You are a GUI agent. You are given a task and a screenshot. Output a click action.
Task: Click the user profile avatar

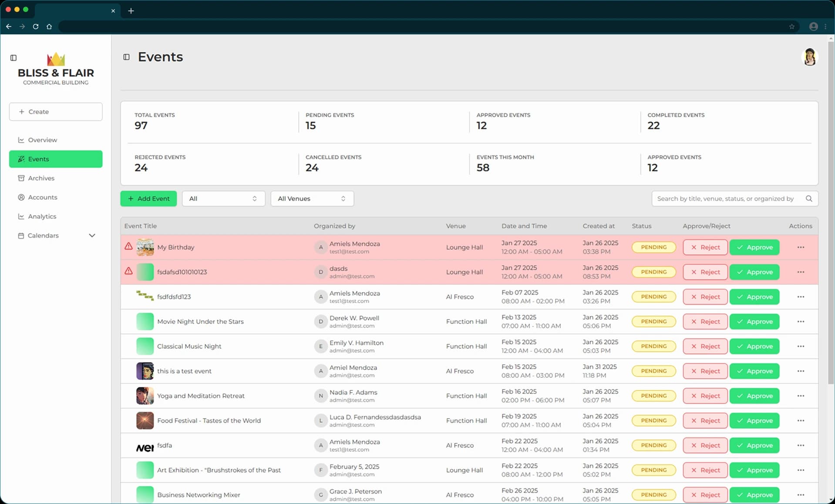[809, 57]
